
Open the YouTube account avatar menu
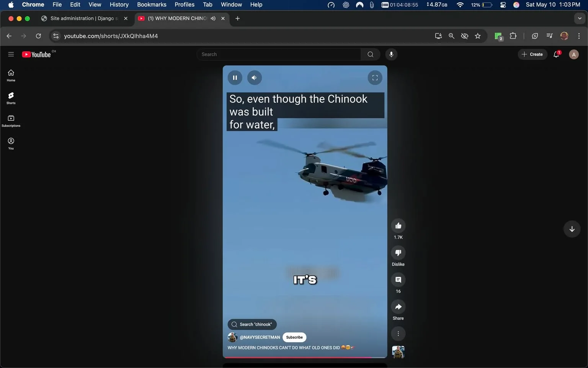(573, 54)
